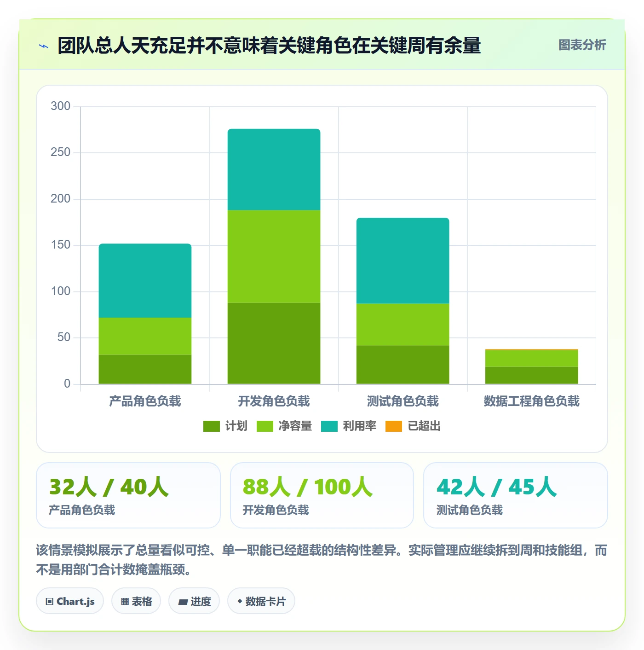The height and width of the screenshot is (650, 644).
Task: Click the grid icon in 表格 chip
Action: [125, 602]
